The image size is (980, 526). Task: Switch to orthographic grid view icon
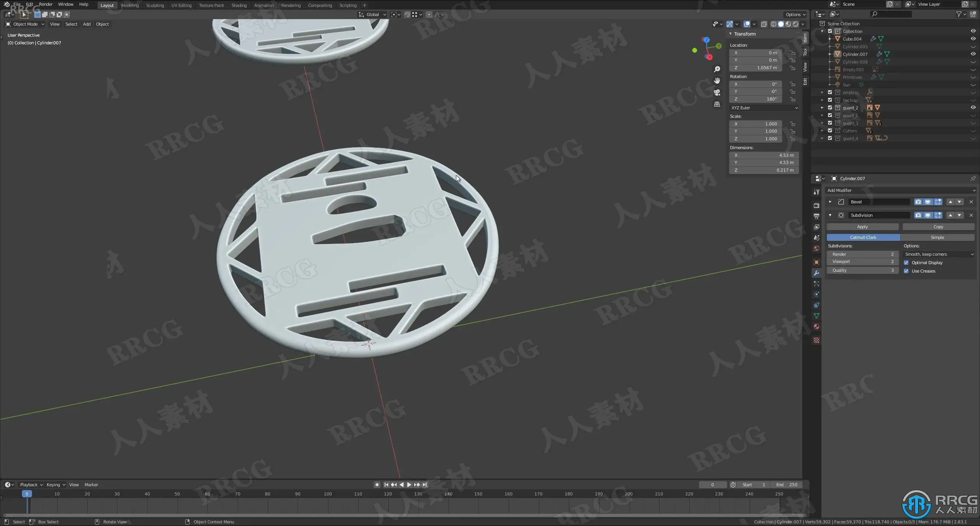pos(717,104)
